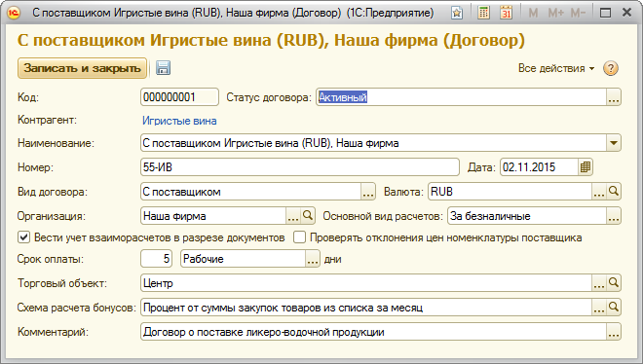The image size is (643, 364).
Task: Open Торговый объект Центр via magnifier icon
Action: [614, 282]
